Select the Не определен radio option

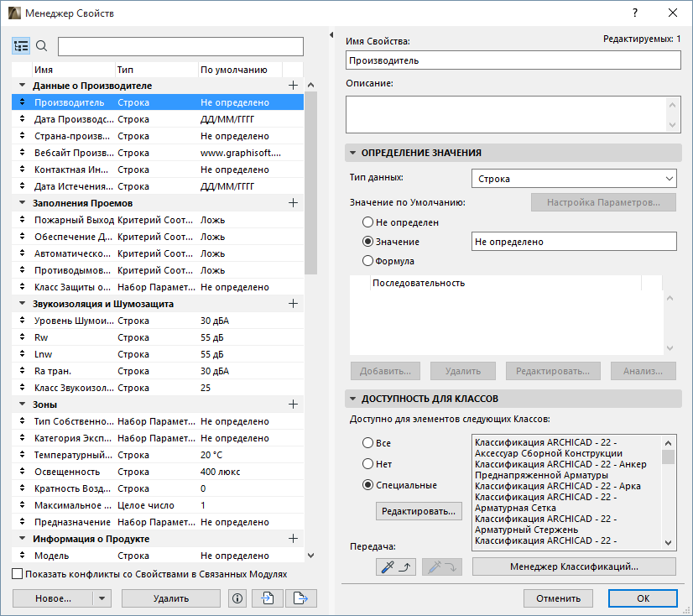click(x=367, y=222)
